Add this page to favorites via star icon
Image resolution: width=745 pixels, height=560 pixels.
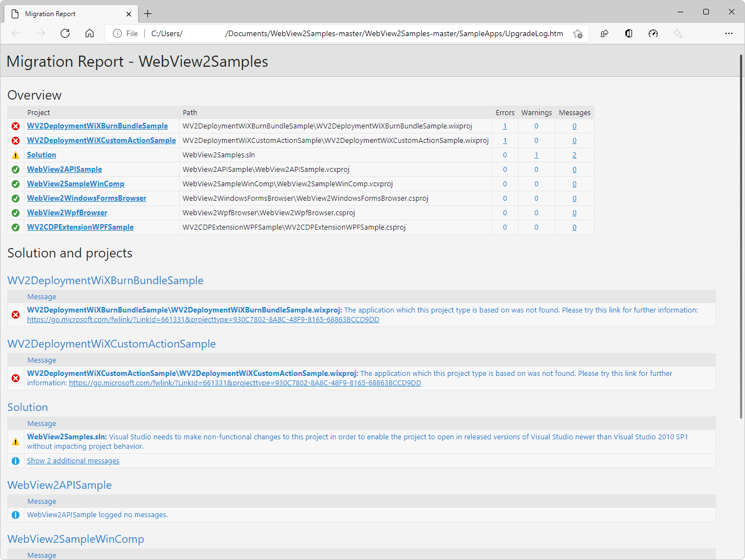click(578, 33)
